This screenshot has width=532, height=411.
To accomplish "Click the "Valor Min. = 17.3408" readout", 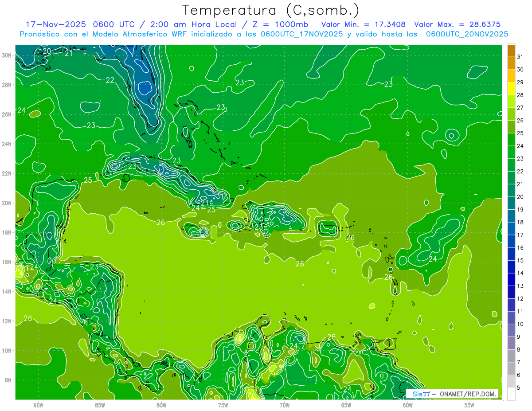I will 364,24.
